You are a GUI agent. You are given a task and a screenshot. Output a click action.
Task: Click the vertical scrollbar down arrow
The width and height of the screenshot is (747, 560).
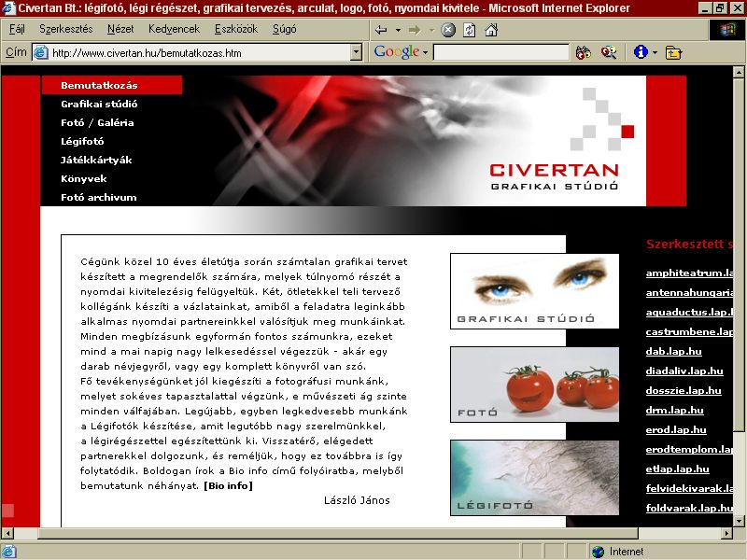point(739,521)
